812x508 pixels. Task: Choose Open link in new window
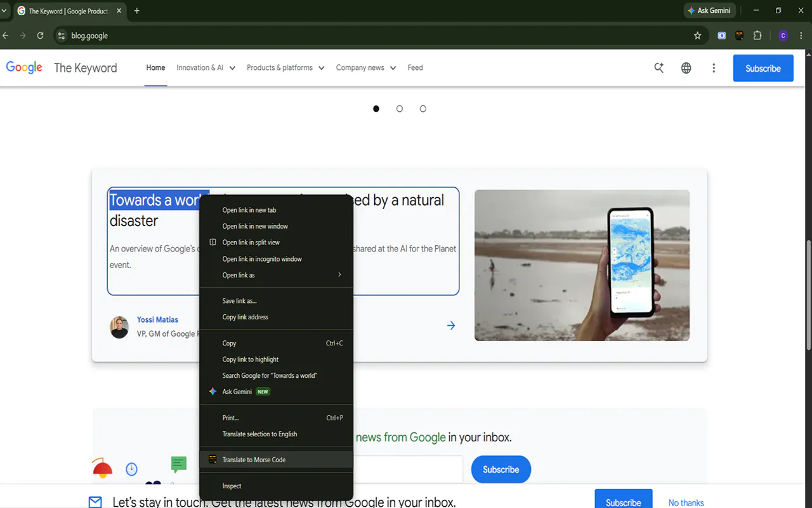(x=276, y=226)
